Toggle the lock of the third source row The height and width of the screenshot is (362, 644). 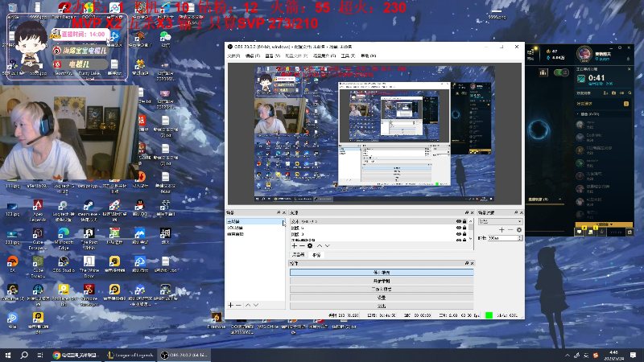coord(464,234)
